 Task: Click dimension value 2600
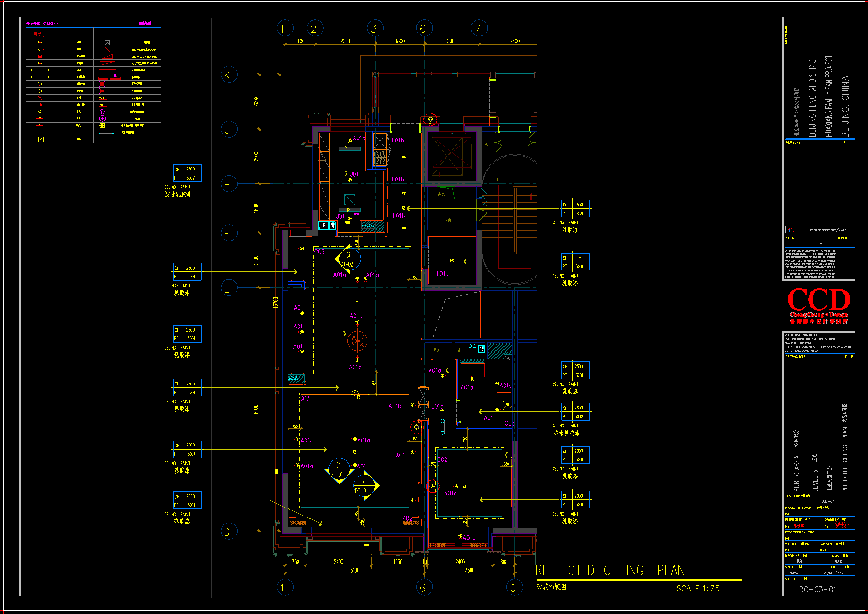point(514,41)
